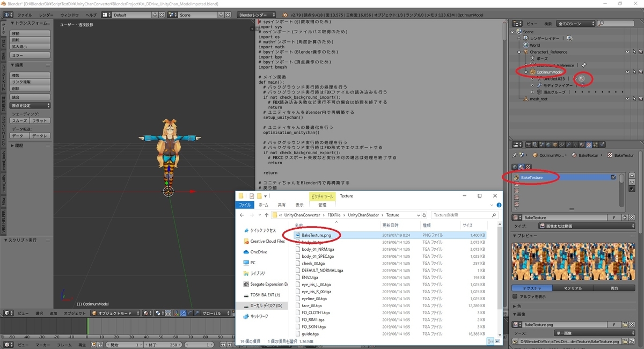The height and width of the screenshot is (349, 644).
Task: Expand the Scene tree node
Action: pyautogui.click(x=513, y=32)
